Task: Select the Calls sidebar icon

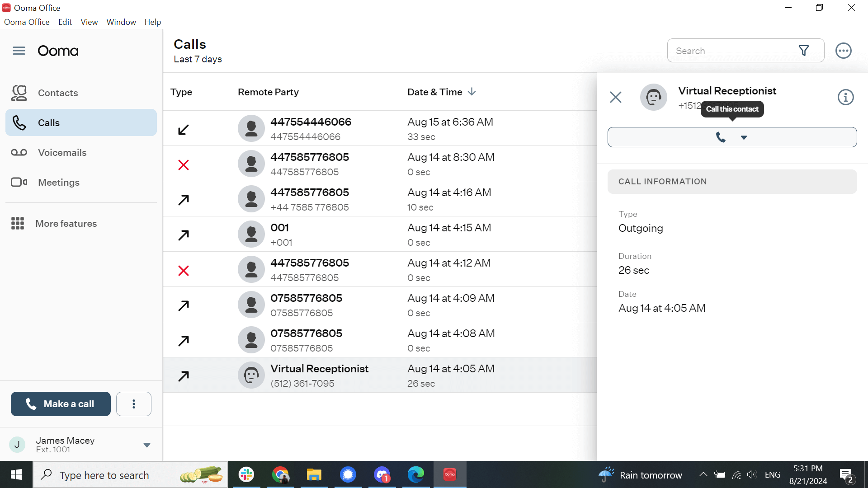Action: click(20, 123)
